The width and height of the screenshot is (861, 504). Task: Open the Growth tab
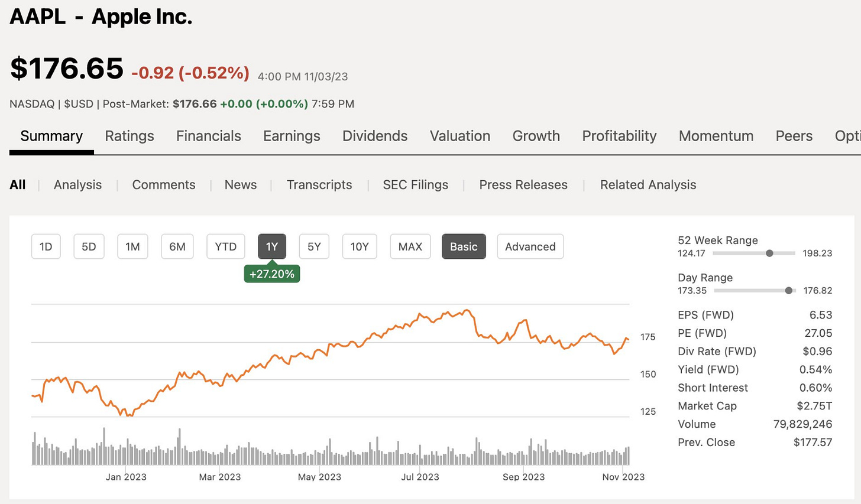coord(536,136)
